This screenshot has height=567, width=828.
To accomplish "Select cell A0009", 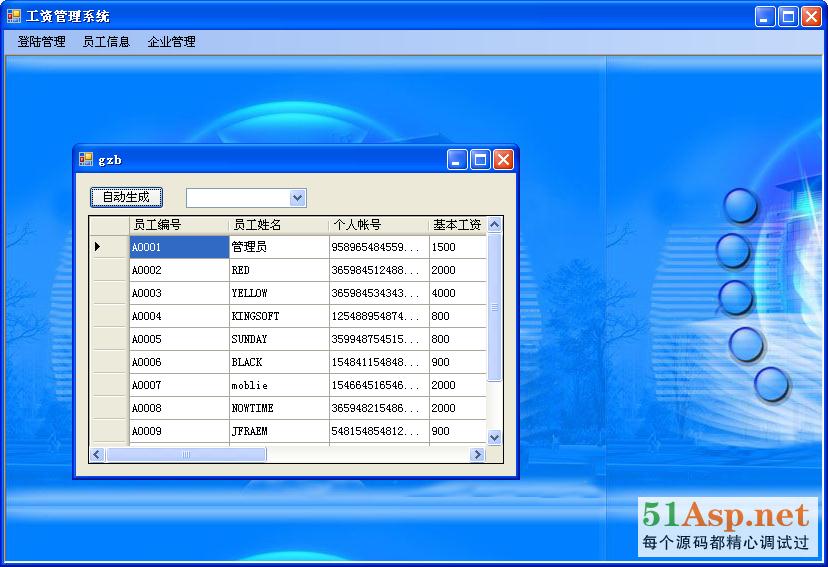I will pyautogui.click(x=179, y=431).
